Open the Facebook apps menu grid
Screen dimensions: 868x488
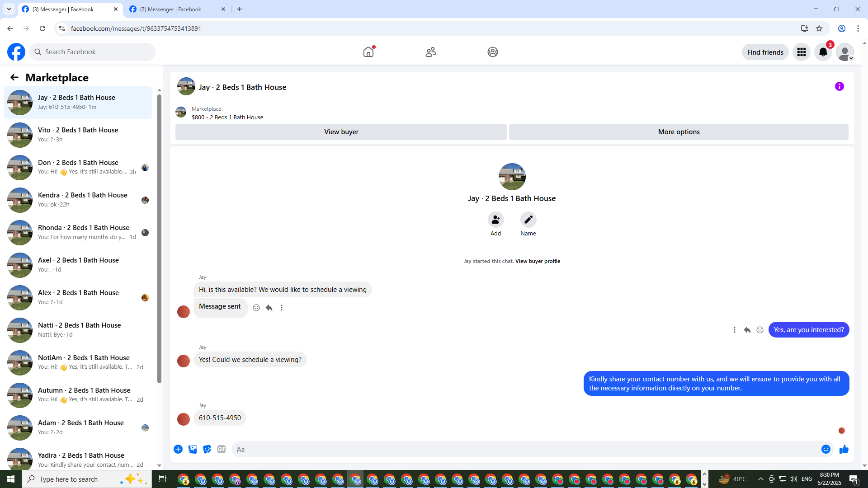(802, 52)
